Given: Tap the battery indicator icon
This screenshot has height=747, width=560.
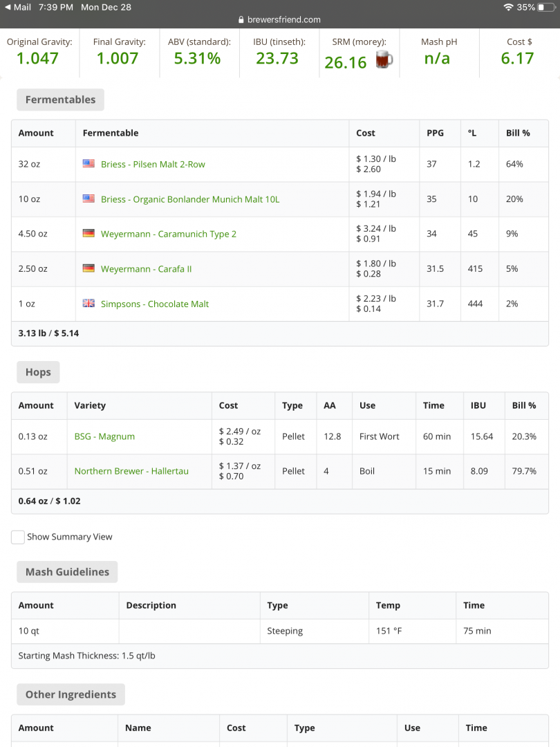Looking at the screenshot, I should [545, 7].
